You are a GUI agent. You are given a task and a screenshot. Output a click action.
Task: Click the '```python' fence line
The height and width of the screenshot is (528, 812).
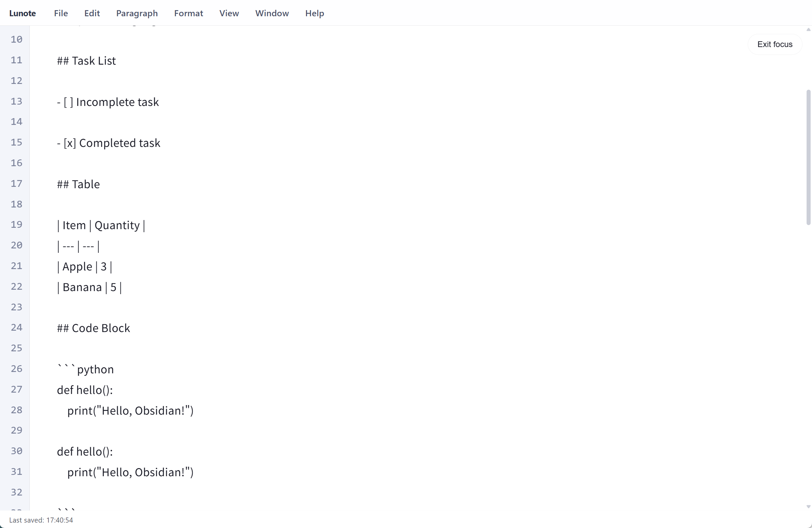click(x=85, y=369)
